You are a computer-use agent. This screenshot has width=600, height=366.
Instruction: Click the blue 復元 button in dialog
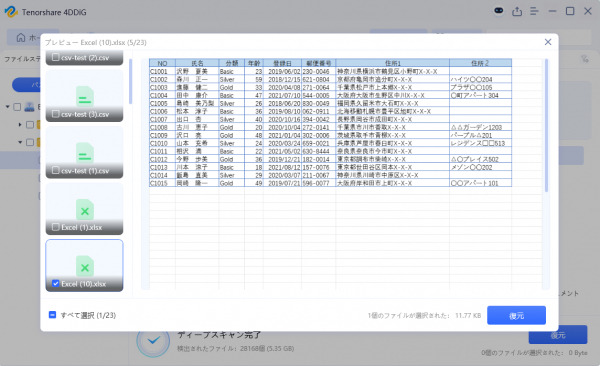click(x=516, y=315)
